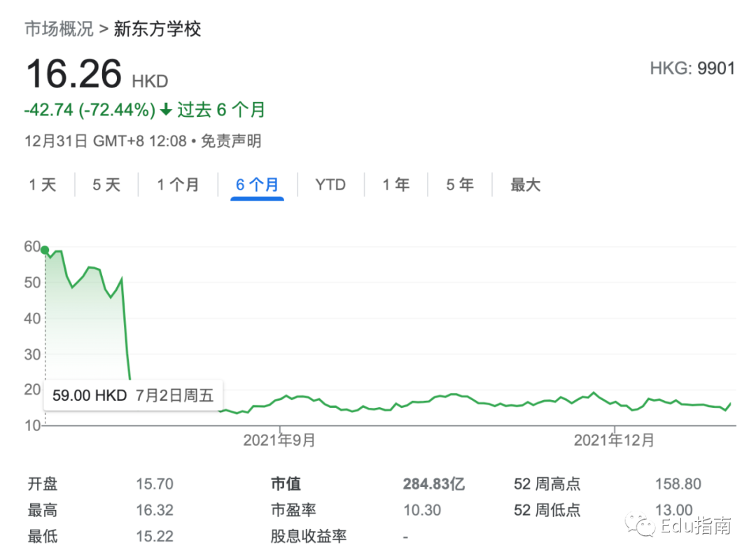Click the green down arrow icon

166,110
